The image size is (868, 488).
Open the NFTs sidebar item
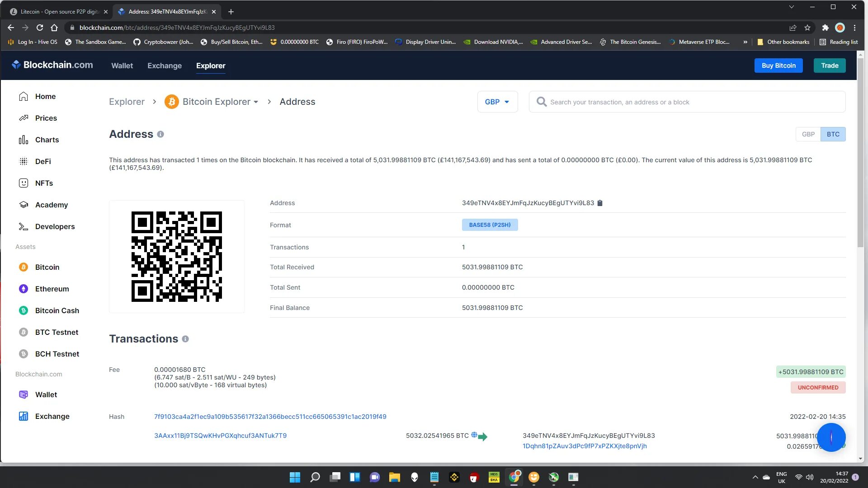tap(44, 183)
